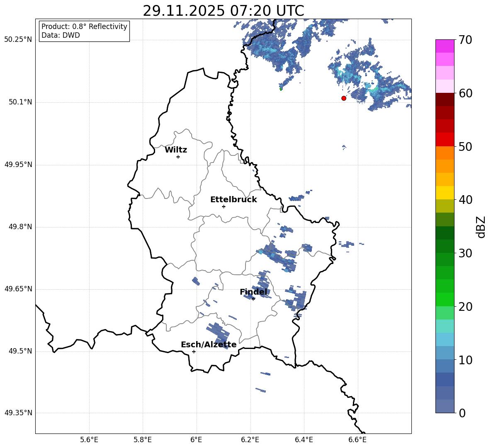The image size is (491, 448).
Task: Click colorbar tick value 20
Action: [x=465, y=306]
